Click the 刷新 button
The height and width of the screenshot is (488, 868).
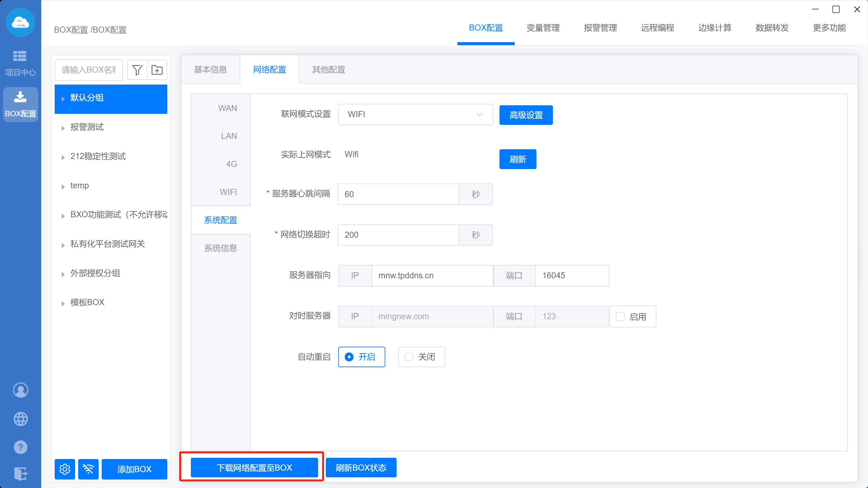[518, 159]
